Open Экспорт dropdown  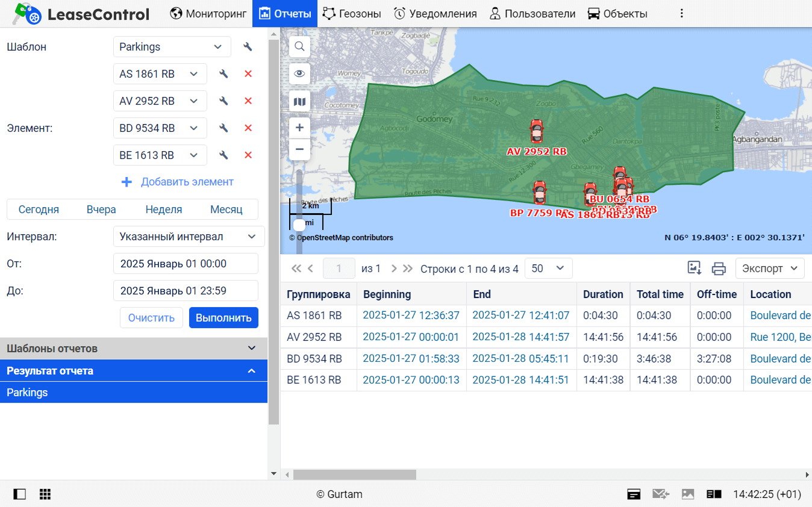[x=770, y=269]
